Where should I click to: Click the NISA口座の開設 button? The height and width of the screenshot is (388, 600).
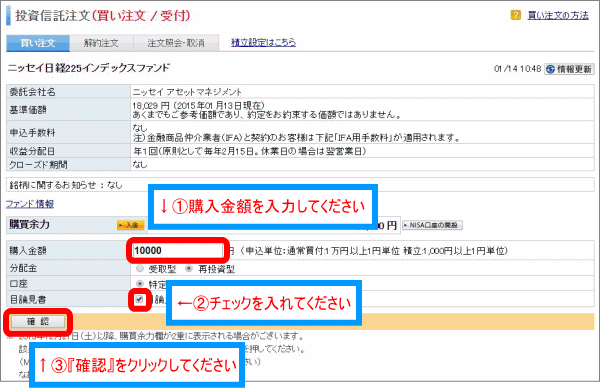(x=432, y=225)
